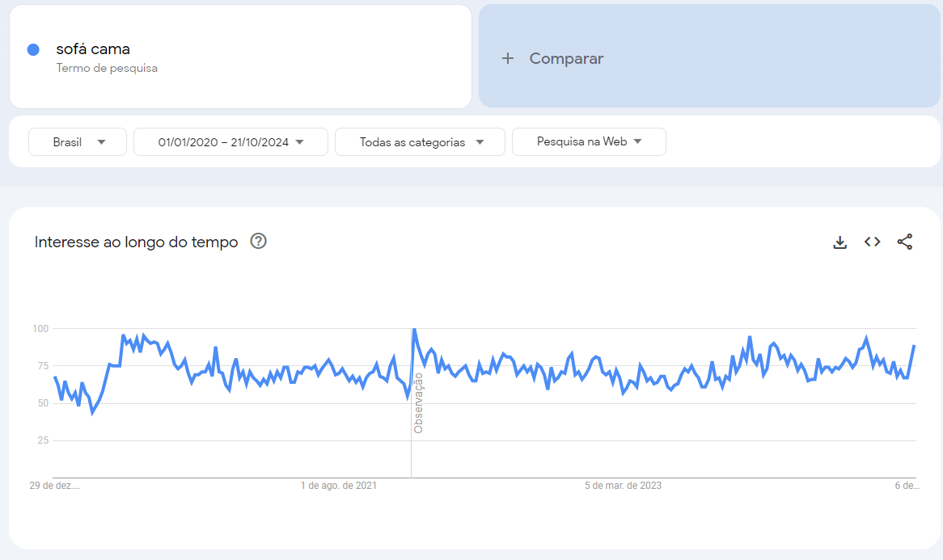Viewport: 943px width, 560px height.
Task: Click the share icon for the chart
Action: (x=905, y=242)
